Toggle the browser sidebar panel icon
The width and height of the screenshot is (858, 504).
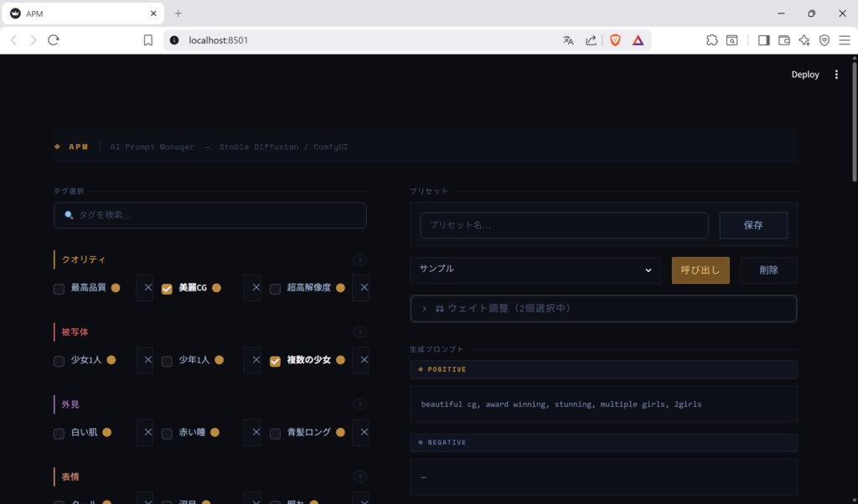[x=764, y=40]
